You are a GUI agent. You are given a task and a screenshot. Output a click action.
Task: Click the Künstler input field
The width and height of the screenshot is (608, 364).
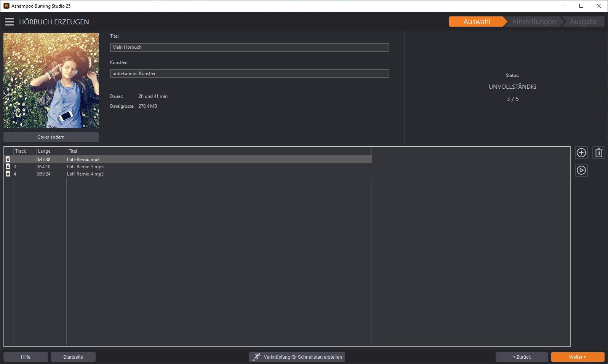pyautogui.click(x=250, y=73)
